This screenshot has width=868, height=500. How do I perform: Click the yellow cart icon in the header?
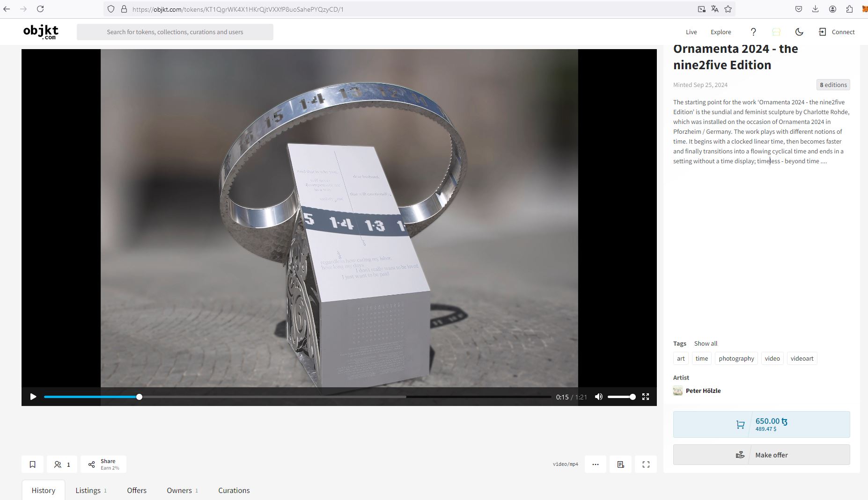tap(776, 32)
